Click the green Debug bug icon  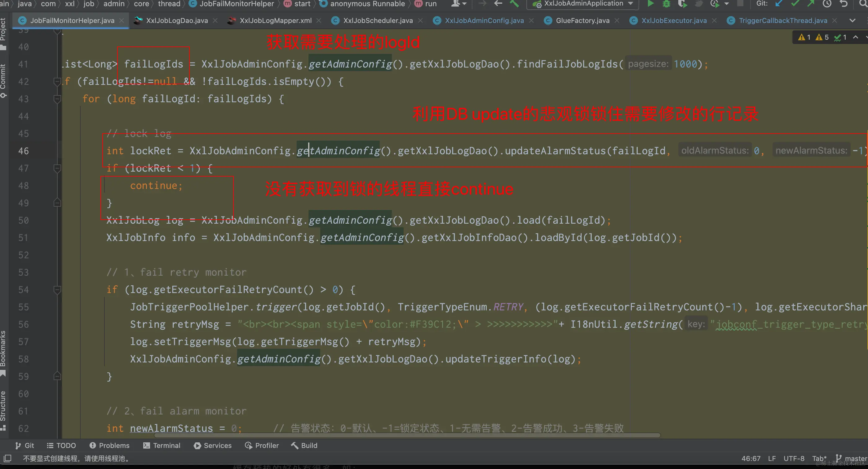[666, 4]
